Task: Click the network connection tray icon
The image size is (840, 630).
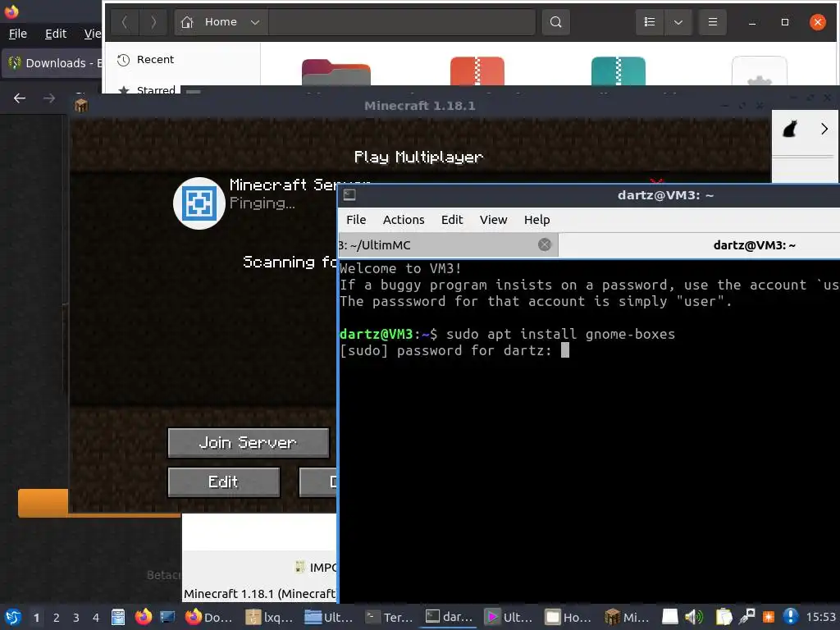Action: point(746,617)
